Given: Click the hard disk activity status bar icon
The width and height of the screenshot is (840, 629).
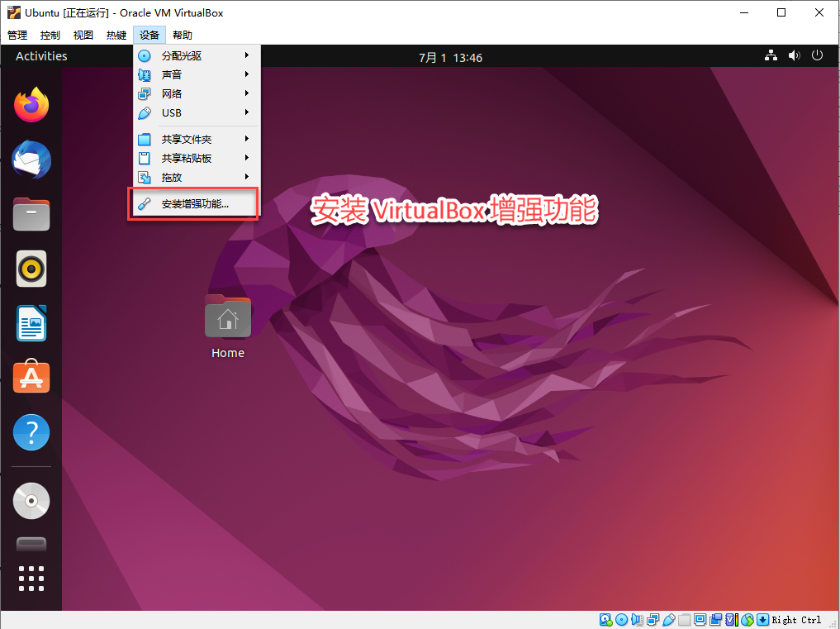Looking at the screenshot, I should pyautogui.click(x=606, y=620).
